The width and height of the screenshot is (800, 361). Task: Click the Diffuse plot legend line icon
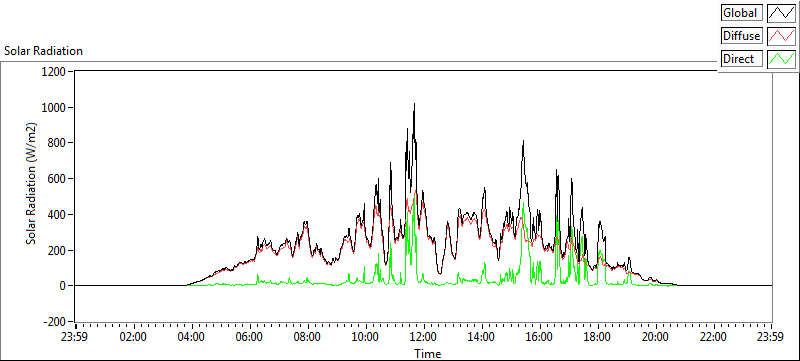tap(781, 36)
